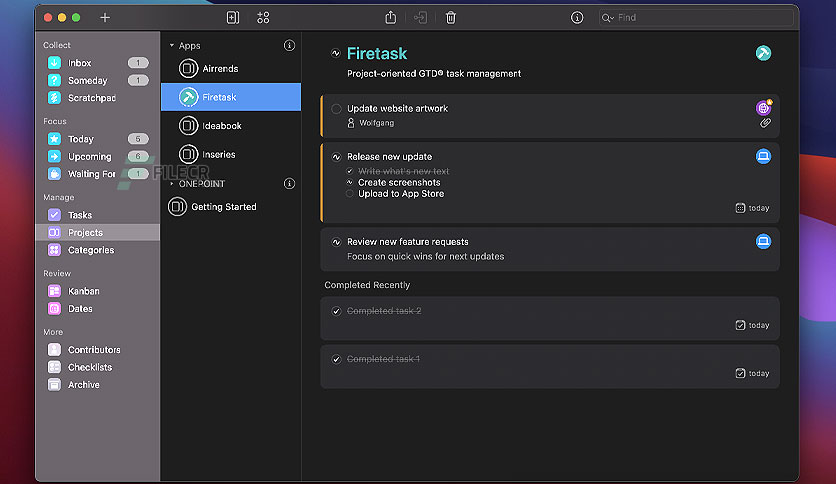
Task: Open the Someday list
Action: click(x=98, y=80)
